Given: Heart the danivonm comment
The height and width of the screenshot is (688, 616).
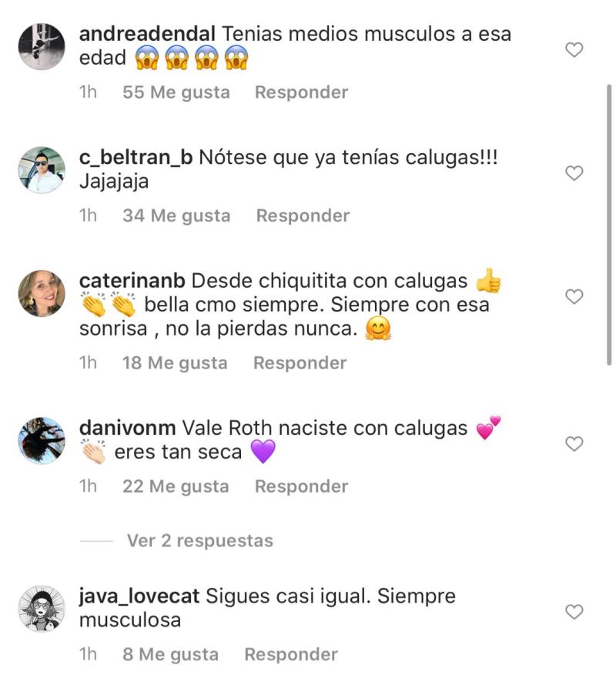Looking at the screenshot, I should click(x=574, y=443).
